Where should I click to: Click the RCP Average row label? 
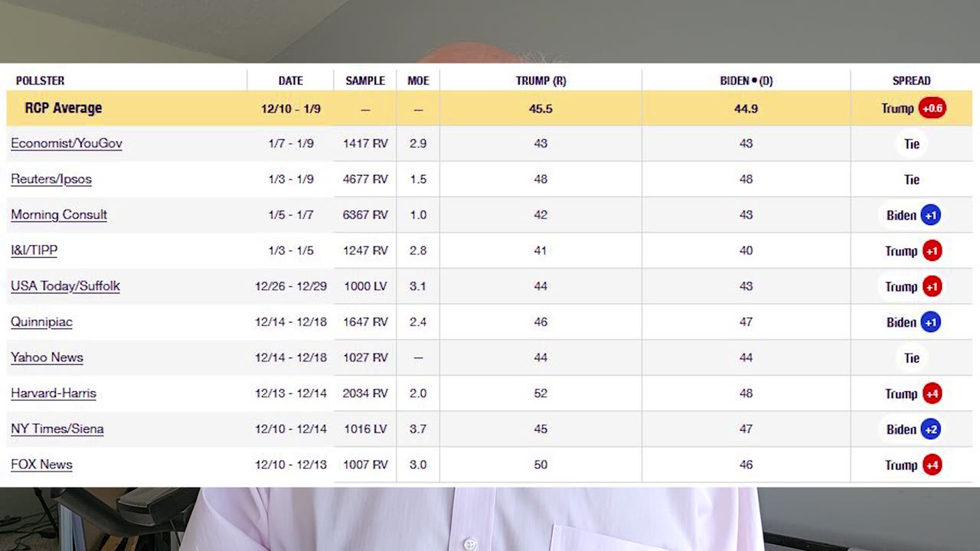63,108
